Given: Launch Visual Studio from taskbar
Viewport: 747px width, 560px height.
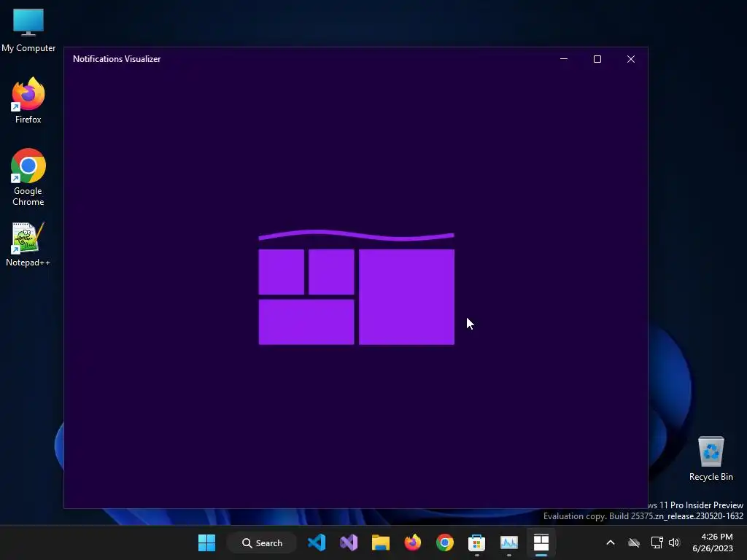Looking at the screenshot, I should click(349, 542).
